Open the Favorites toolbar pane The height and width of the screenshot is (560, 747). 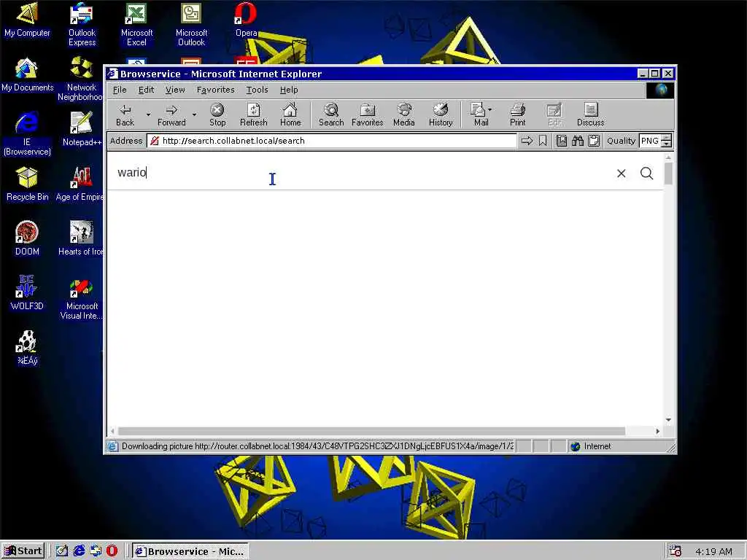tap(368, 115)
